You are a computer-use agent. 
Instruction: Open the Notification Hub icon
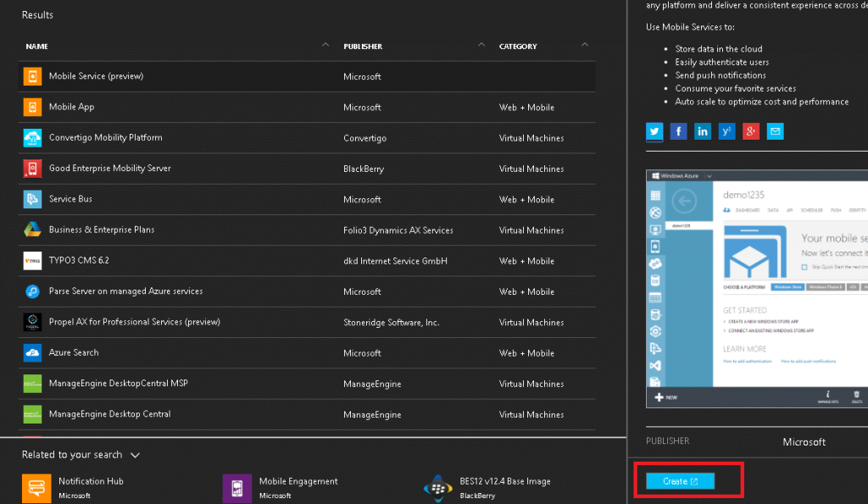36,488
